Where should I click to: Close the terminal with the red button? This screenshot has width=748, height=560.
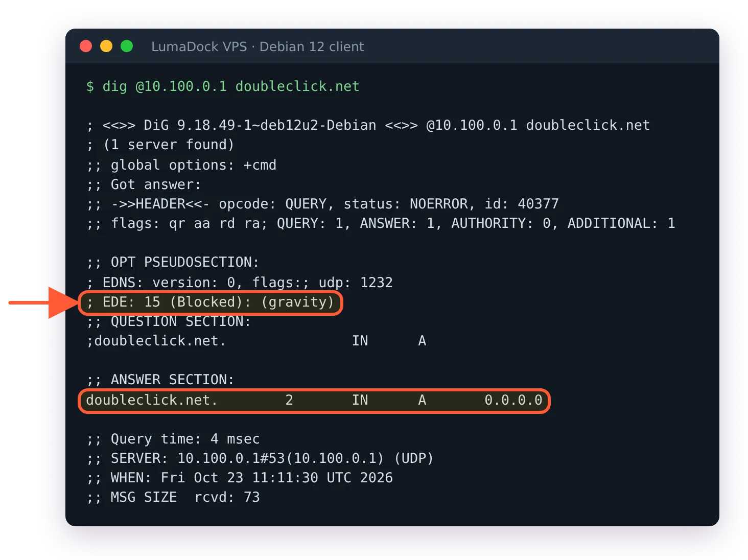click(86, 46)
